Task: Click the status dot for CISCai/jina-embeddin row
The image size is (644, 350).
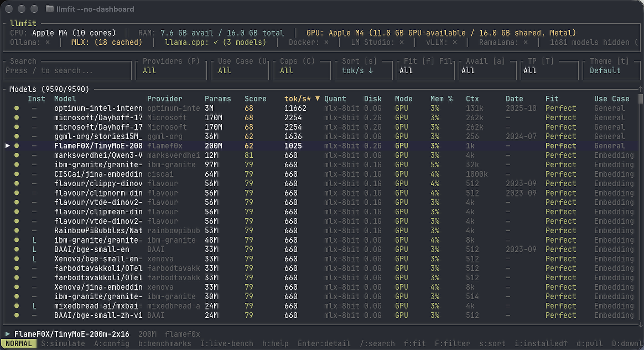Action: 17,174
